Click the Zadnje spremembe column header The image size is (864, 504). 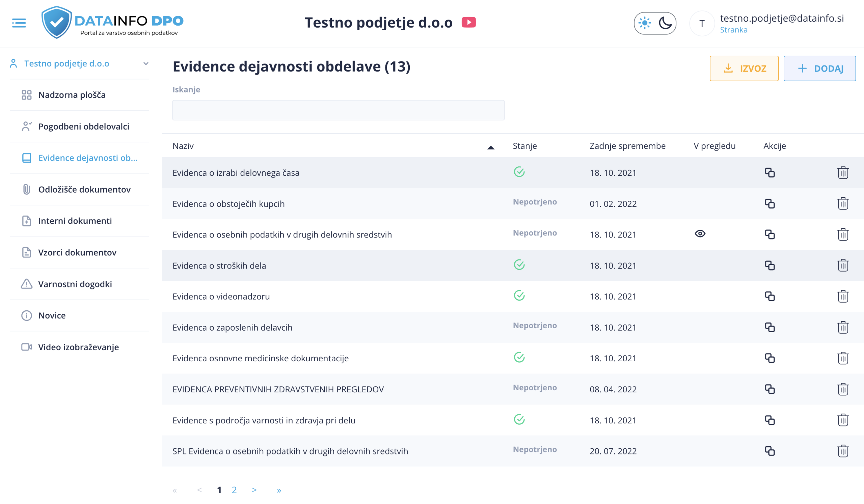tap(627, 146)
